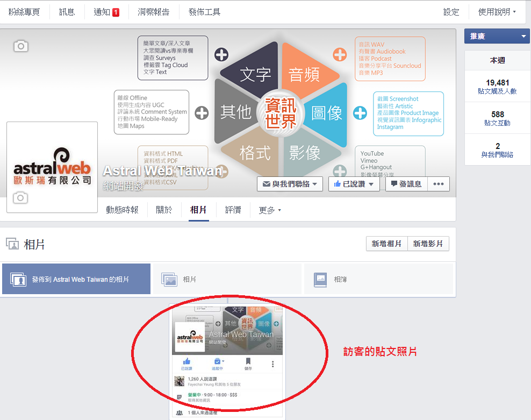This screenshot has width=531, height=420.
Task: Open the visitor post photo thumbnail
Action: [x=227, y=361]
